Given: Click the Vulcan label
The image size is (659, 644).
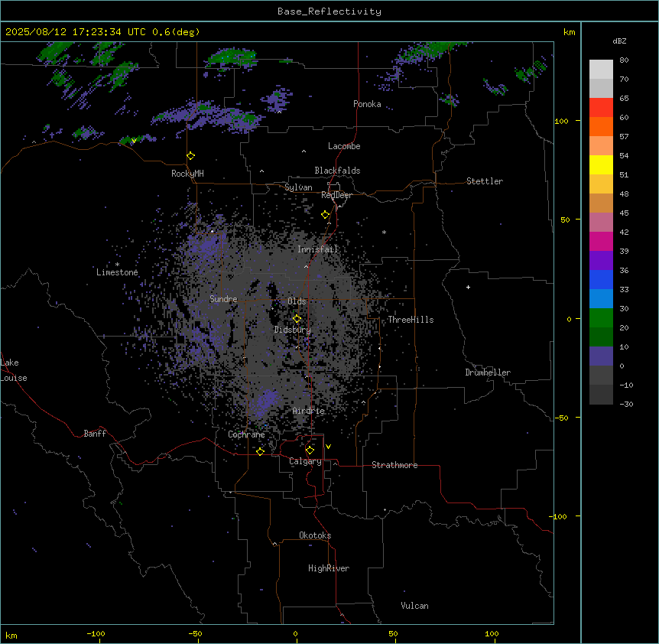Looking at the screenshot, I should [x=415, y=606].
